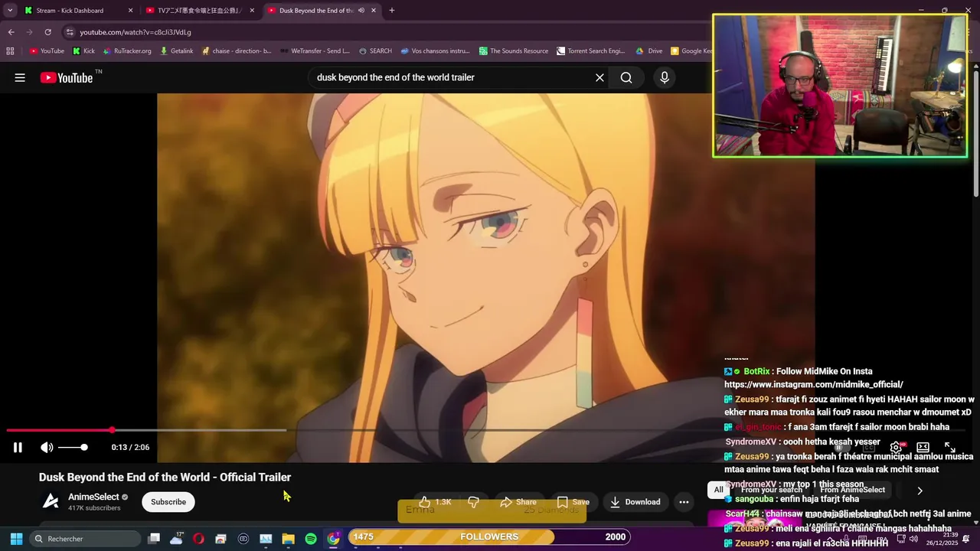View site information icon in address bar
Screen dimensions: 980x551
70,32
